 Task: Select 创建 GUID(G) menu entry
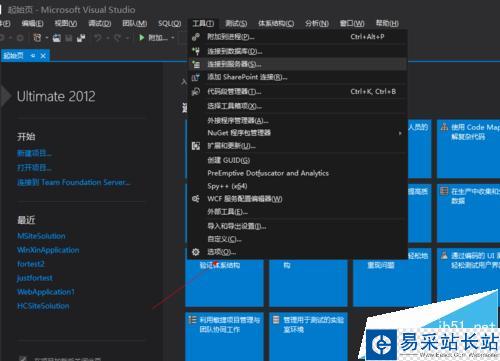click(x=297, y=160)
